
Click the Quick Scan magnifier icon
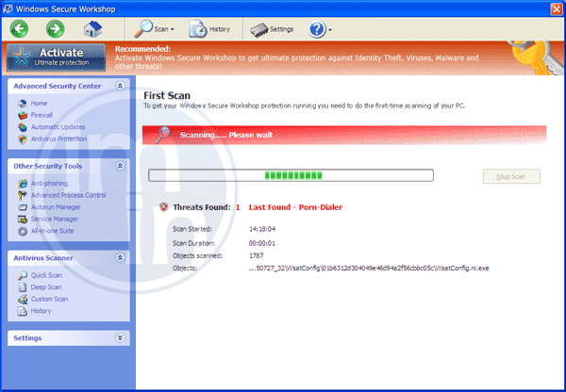pos(23,275)
